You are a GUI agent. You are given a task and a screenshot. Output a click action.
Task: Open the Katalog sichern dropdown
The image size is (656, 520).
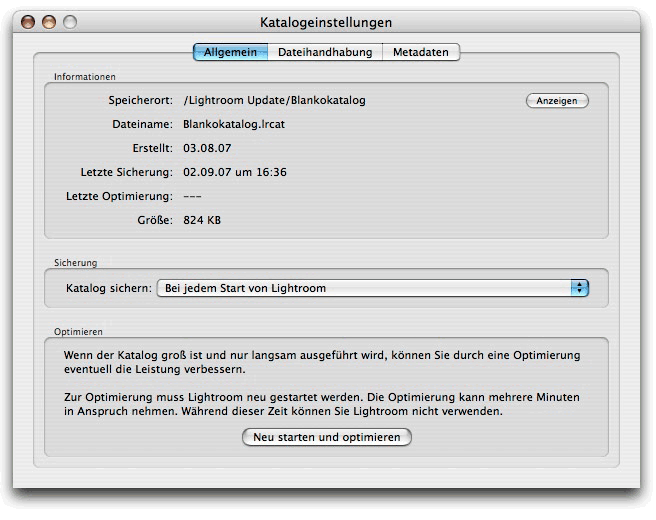[373, 288]
